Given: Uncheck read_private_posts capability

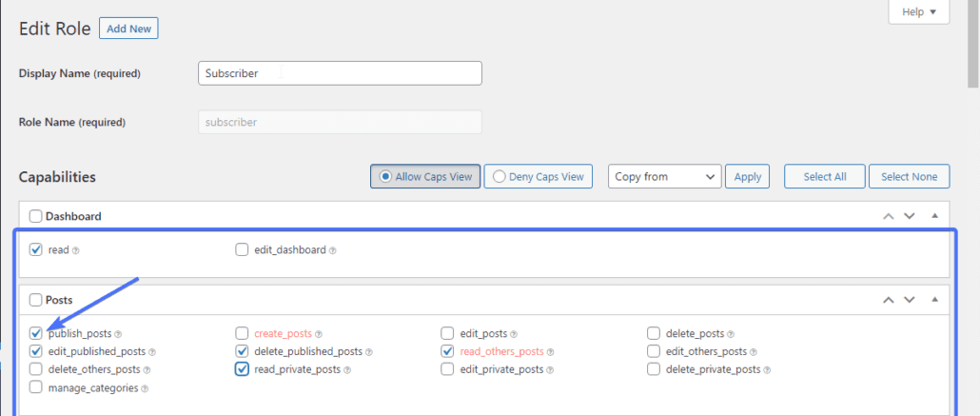Looking at the screenshot, I should pyautogui.click(x=242, y=369).
